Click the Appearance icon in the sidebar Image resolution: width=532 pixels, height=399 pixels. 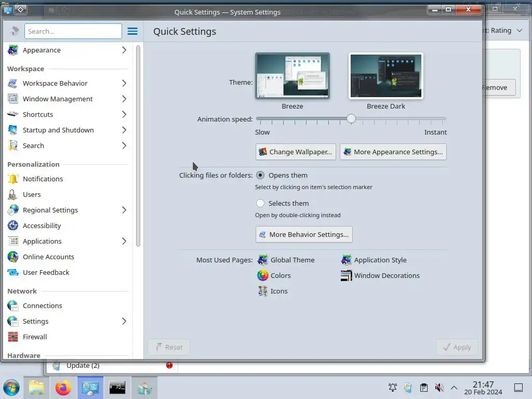(x=13, y=50)
